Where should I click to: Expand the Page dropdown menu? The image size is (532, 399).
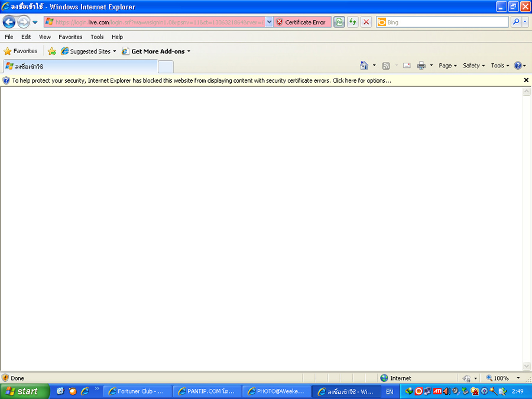tap(447, 66)
